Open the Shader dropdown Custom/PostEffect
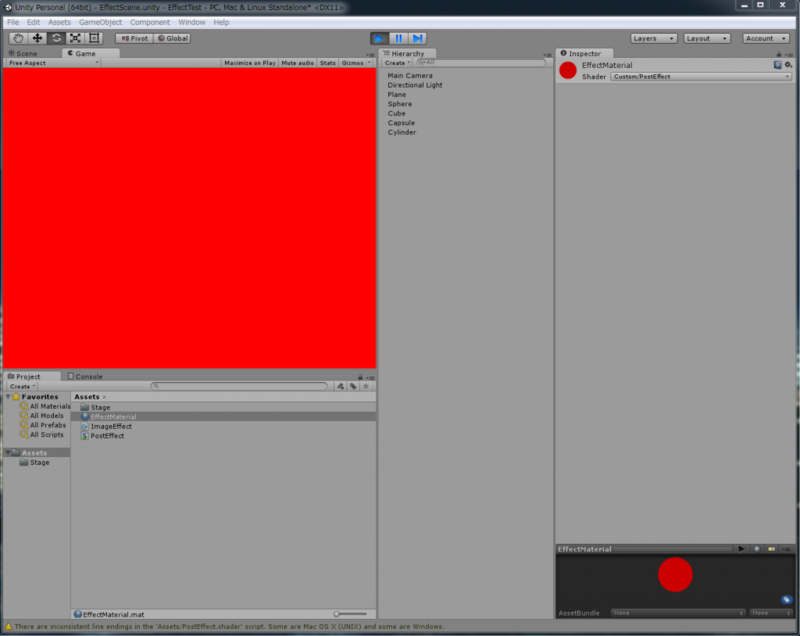Viewport: 800px width, 636px height. click(701, 77)
